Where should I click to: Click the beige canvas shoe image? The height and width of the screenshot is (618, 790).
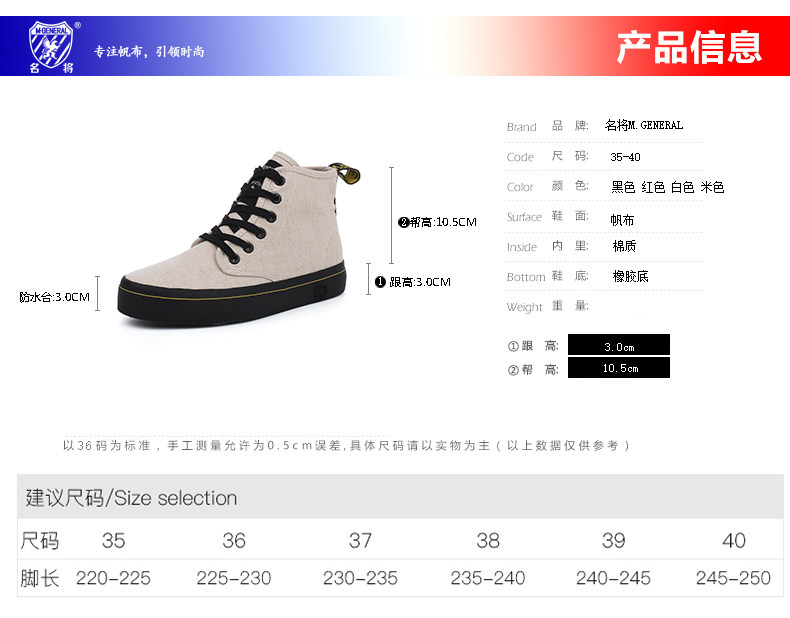pos(234,239)
